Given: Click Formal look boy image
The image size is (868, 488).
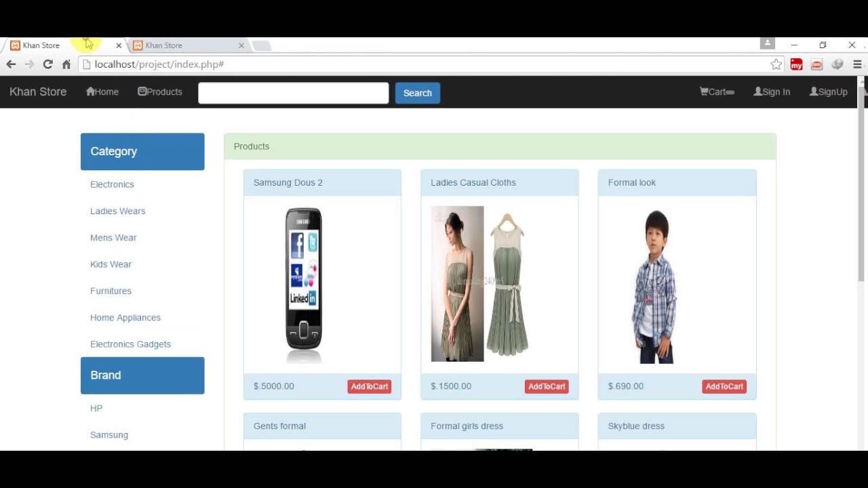Looking at the screenshot, I should click(x=655, y=286).
